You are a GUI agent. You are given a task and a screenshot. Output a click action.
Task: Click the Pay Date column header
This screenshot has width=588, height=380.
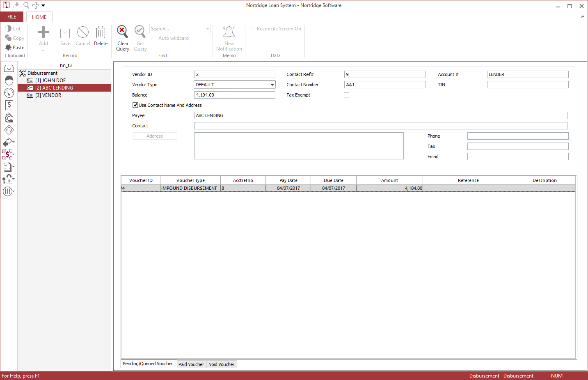[288, 180]
